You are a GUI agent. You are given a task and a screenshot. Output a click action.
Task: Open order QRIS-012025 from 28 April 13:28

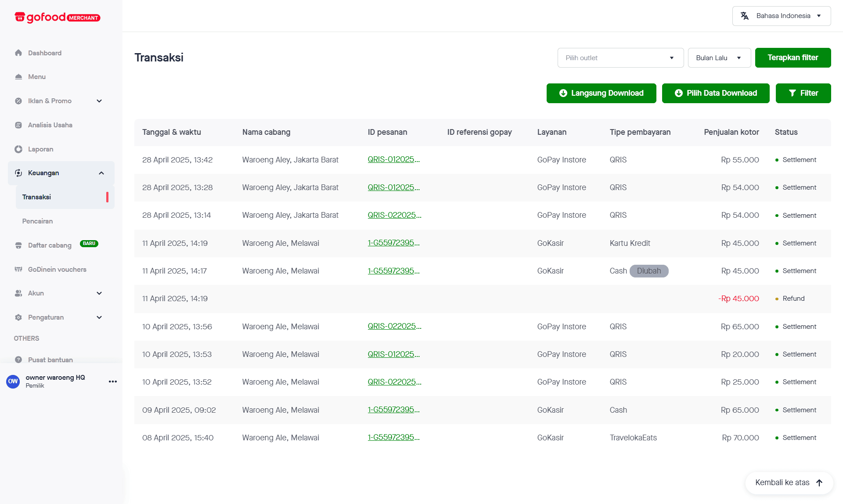394,187
